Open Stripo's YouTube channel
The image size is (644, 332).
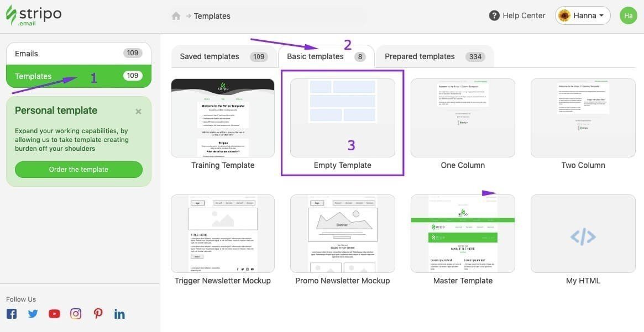point(54,313)
